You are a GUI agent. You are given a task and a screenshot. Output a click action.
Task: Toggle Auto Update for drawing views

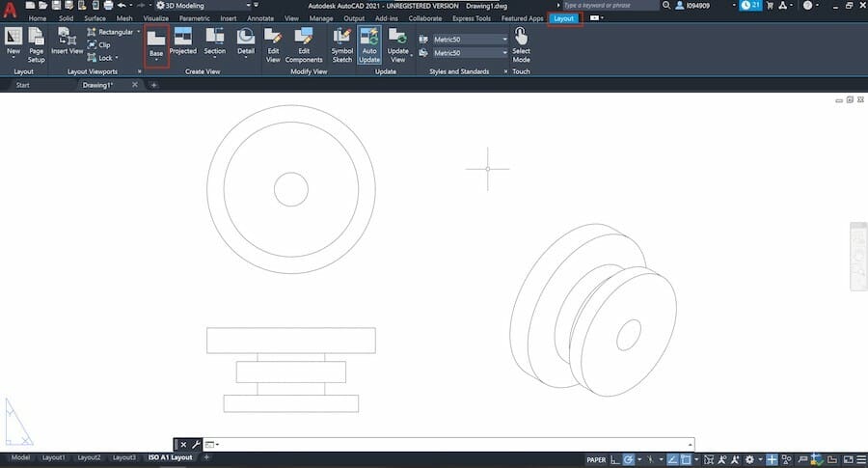[369, 44]
